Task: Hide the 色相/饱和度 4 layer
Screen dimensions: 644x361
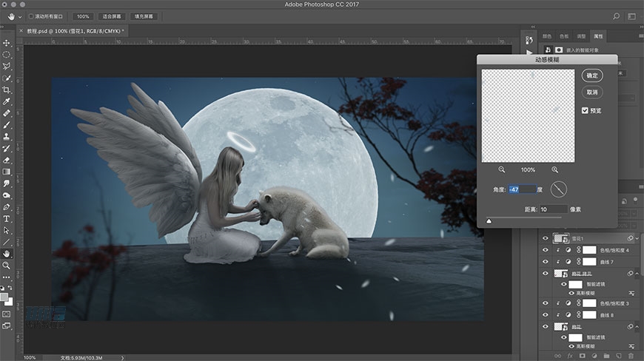Action: point(546,250)
